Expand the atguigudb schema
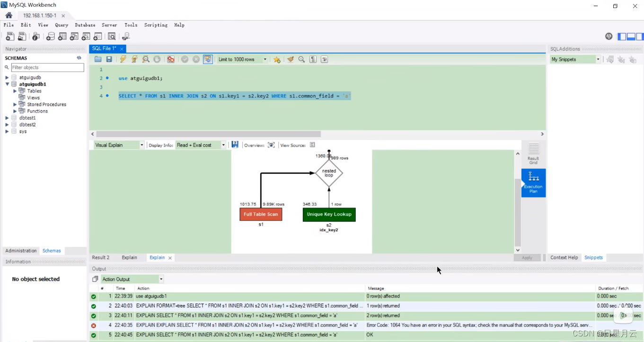644x342 pixels. click(x=7, y=78)
